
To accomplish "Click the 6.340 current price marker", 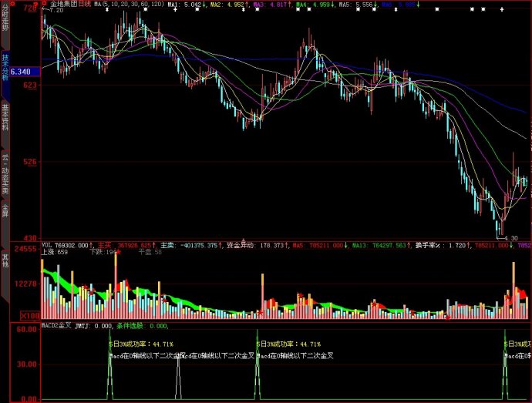I will (x=22, y=72).
